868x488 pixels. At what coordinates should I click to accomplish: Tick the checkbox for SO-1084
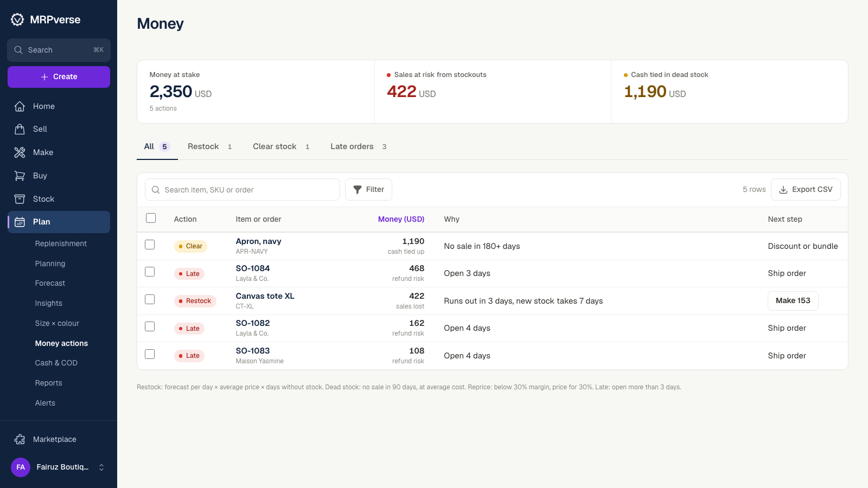click(150, 272)
